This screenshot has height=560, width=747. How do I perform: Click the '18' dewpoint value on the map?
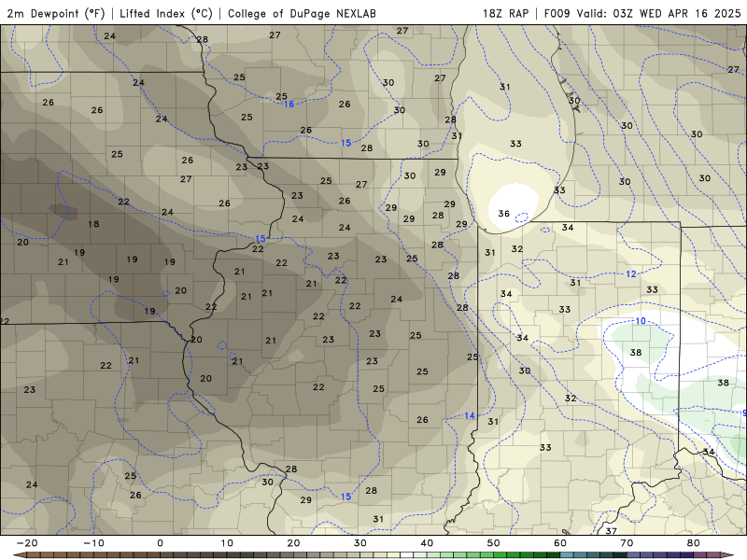point(93,224)
